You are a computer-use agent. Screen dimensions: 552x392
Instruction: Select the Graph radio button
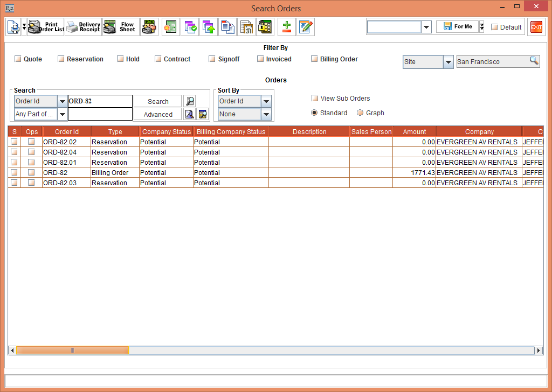tap(360, 113)
